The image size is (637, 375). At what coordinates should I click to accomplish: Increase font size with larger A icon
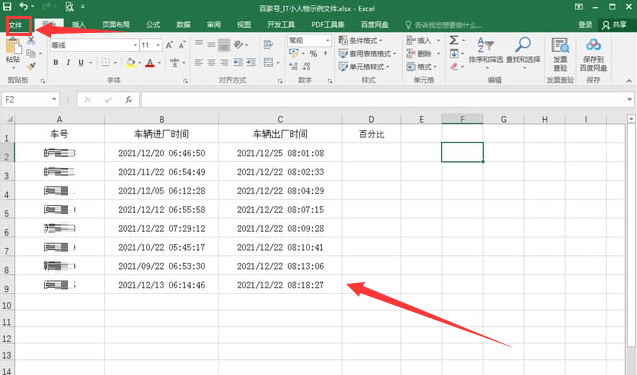tap(169, 45)
